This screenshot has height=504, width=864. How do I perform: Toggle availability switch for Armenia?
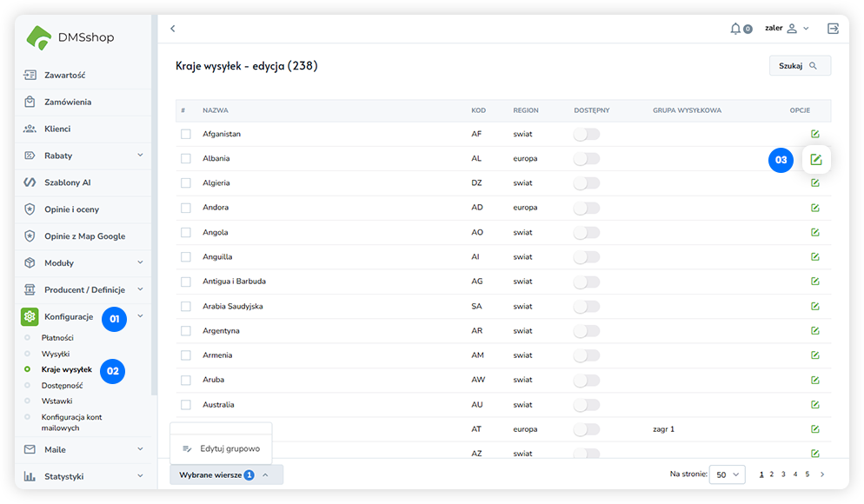click(587, 355)
